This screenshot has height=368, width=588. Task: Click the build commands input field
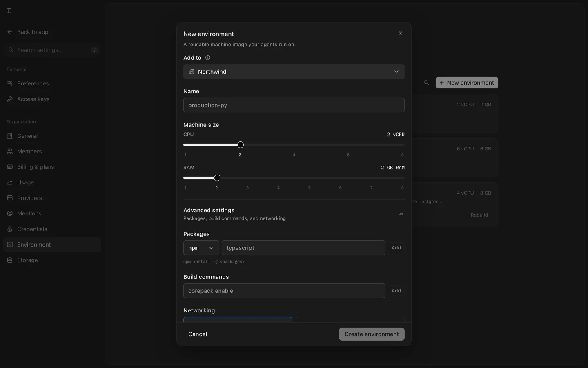coord(284,291)
